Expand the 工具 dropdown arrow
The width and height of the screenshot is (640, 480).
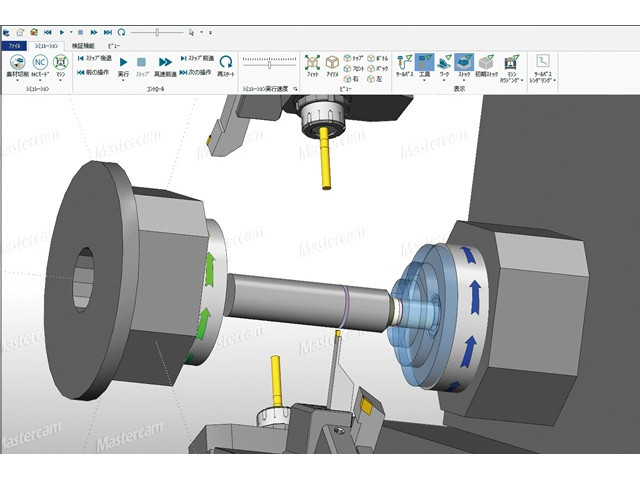[x=424, y=80]
